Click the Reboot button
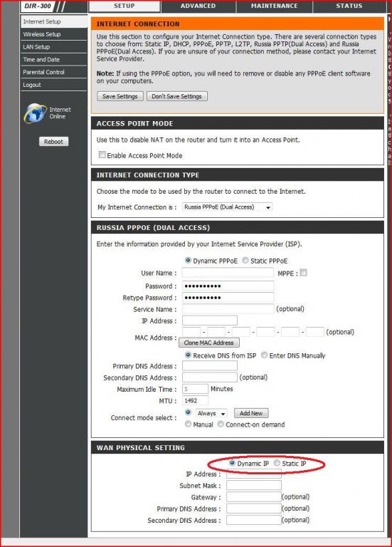 pos(53,142)
